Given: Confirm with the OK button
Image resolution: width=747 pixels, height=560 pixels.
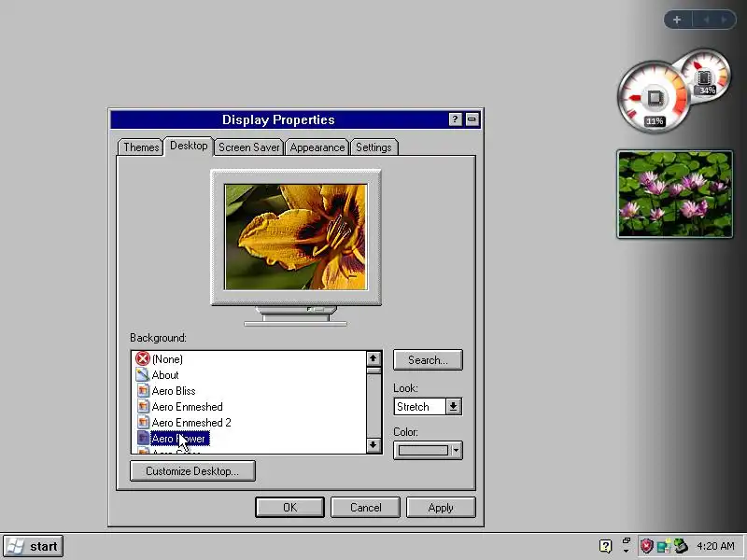Looking at the screenshot, I should click(x=289, y=508).
